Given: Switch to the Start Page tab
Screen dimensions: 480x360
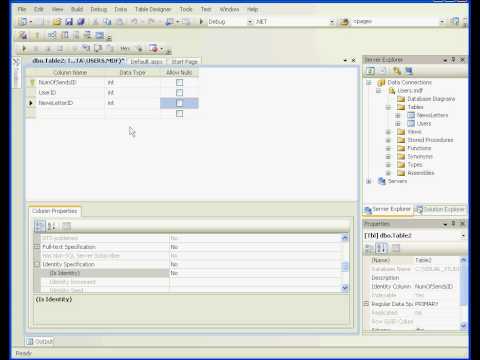Looking at the screenshot, I should 184,62.
